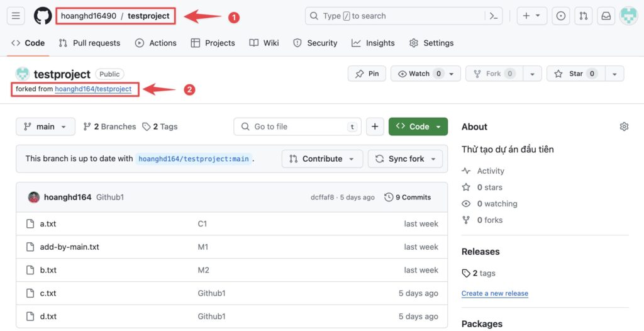View the 2 Tags link
Viewport: 644px width, 331px height.
click(160, 126)
